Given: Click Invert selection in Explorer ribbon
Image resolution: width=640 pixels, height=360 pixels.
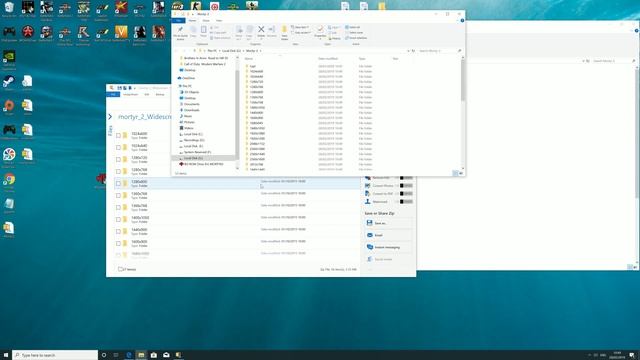Looking at the screenshot, I should [356, 38].
